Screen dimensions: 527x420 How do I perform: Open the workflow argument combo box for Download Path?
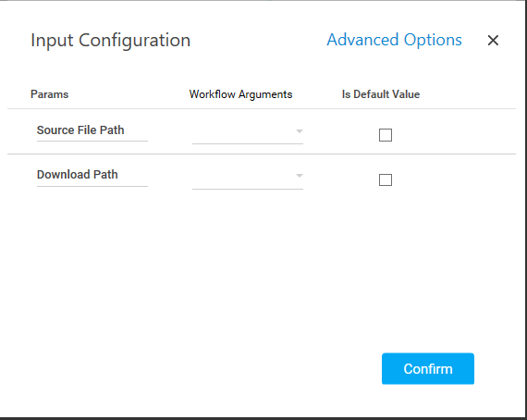point(248,178)
